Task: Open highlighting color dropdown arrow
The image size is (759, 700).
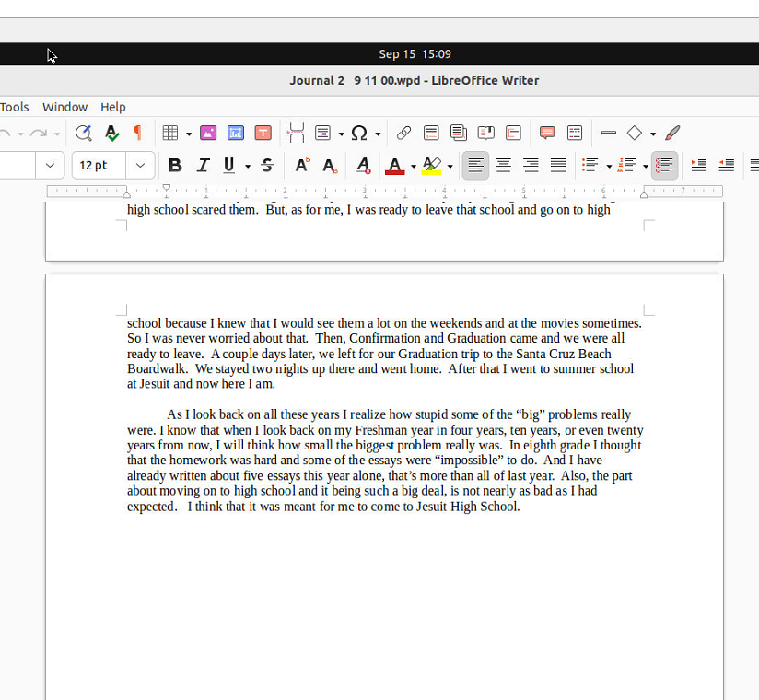Action: (450, 167)
